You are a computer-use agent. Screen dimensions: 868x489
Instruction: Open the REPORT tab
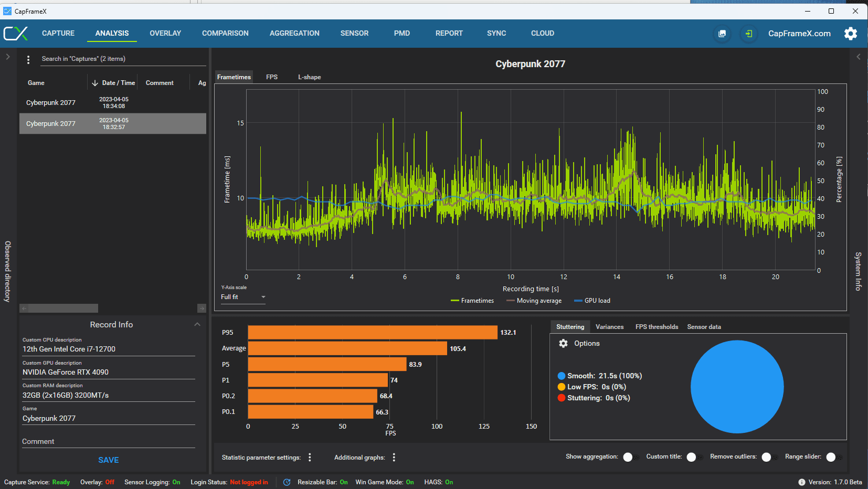(449, 33)
